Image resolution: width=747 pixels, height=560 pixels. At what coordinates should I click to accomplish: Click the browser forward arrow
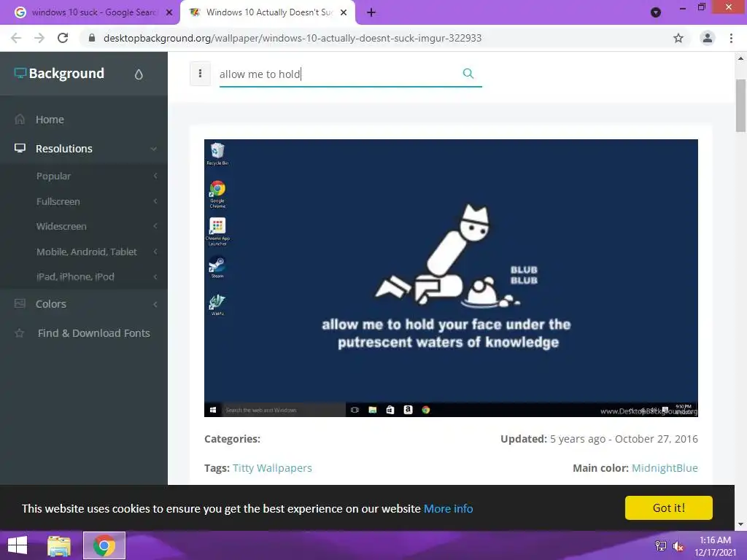(x=39, y=38)
